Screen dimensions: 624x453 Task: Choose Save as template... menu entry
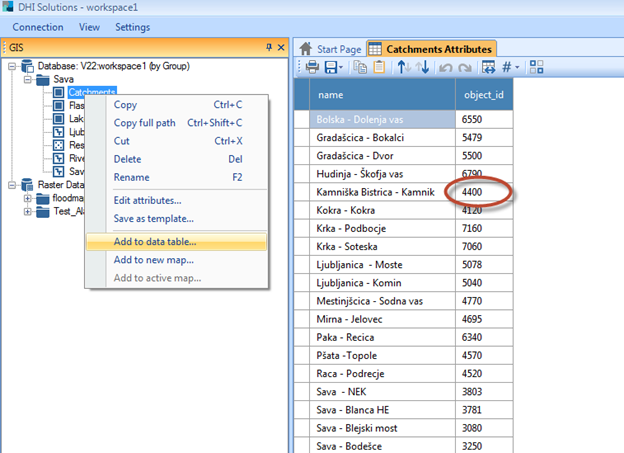point(176,219)
